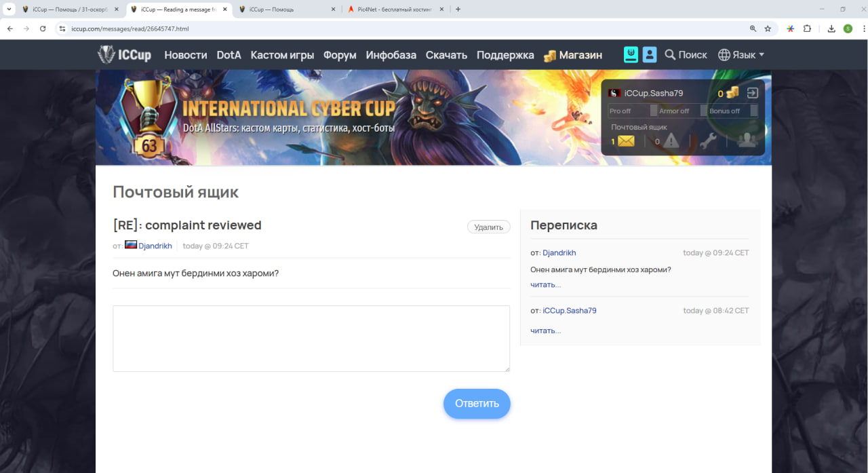Open the wrench settings icon
Screen dimensions: 868x473
(708, 140)
